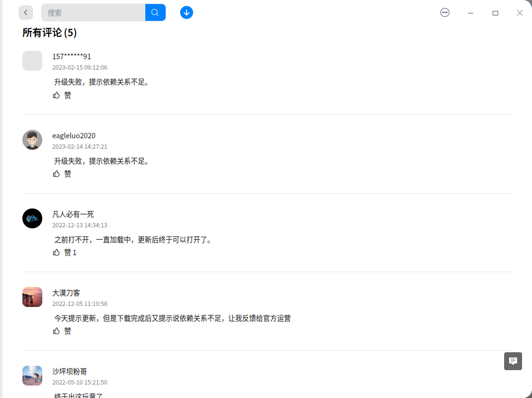Click eagleluo2020's profile avatar
Screen dimensions: 532x398
point(32,140)
